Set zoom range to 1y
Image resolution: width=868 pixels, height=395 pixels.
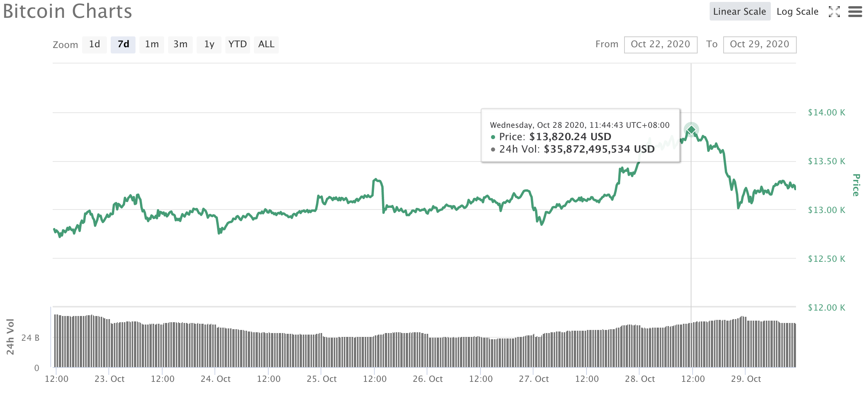coord(209,45)
